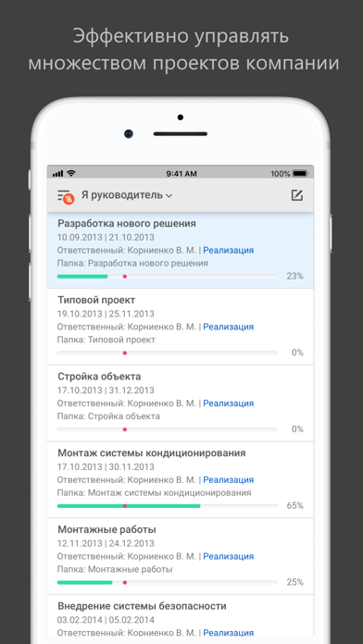
Task: Click Реализация link under Стройка объекта
Action: click(x=229, y=403)
